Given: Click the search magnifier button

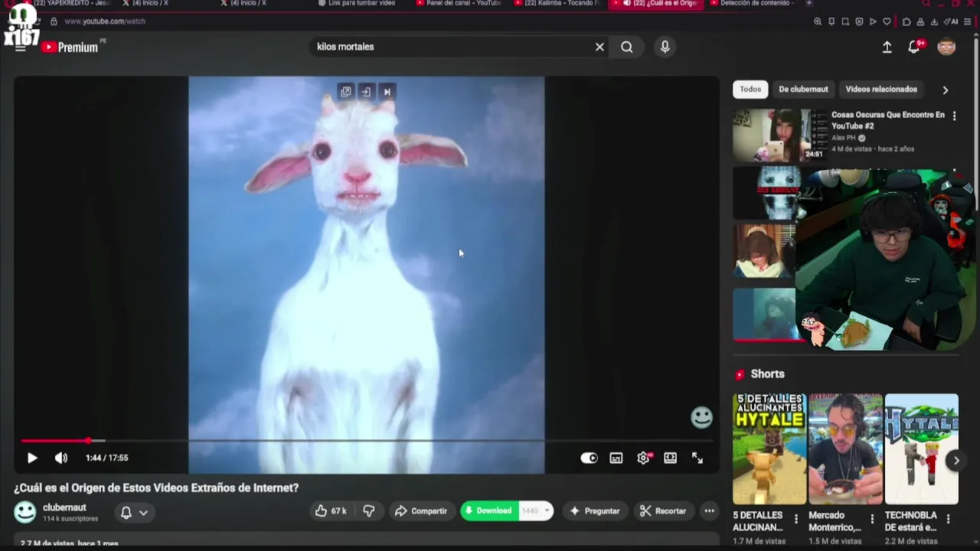Looking at the screenshot, I should 627,47.
